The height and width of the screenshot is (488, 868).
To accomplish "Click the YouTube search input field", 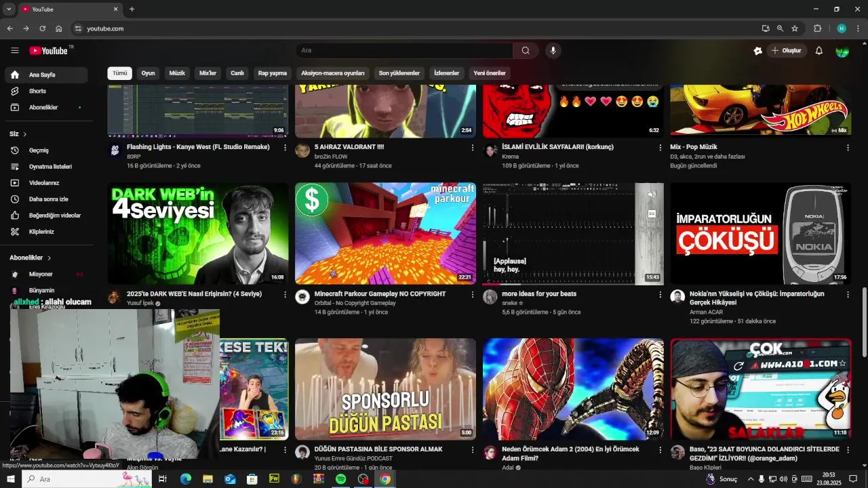I will (404, 50).
